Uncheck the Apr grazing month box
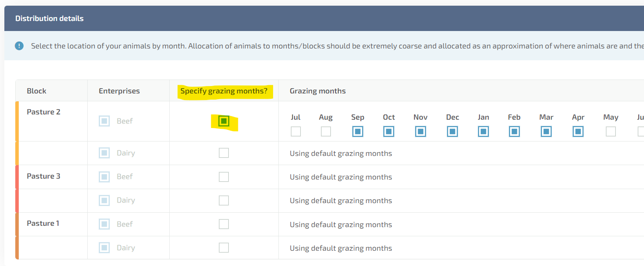Viewport: 644px width, 266px height. click(x=578, y=131)
